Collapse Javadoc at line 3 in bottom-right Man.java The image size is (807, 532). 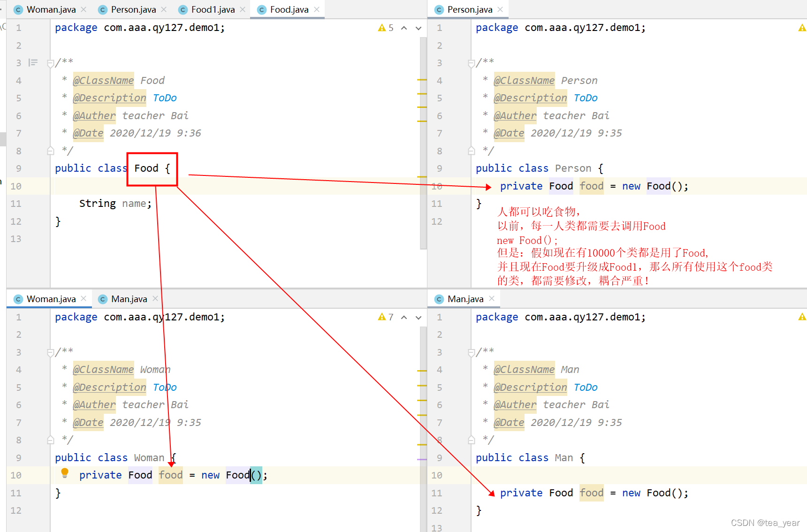point(471,353)
